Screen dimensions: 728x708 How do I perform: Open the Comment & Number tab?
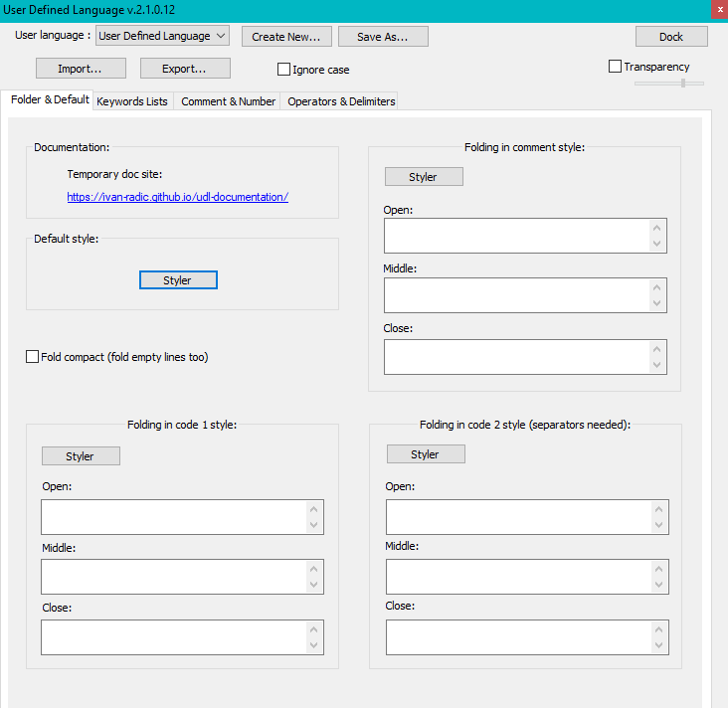228,101
